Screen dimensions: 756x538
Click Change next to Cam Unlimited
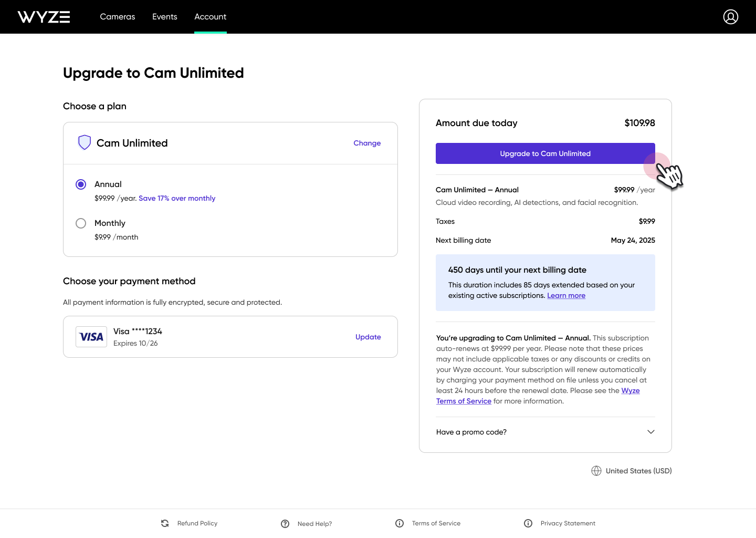coord(367,143)
